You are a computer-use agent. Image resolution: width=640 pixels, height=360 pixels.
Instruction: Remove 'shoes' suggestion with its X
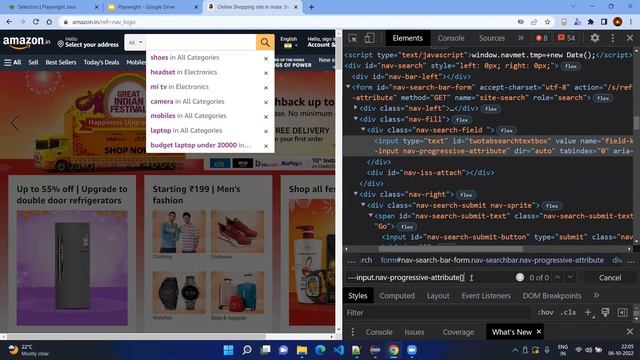click(x=266, y=58)
